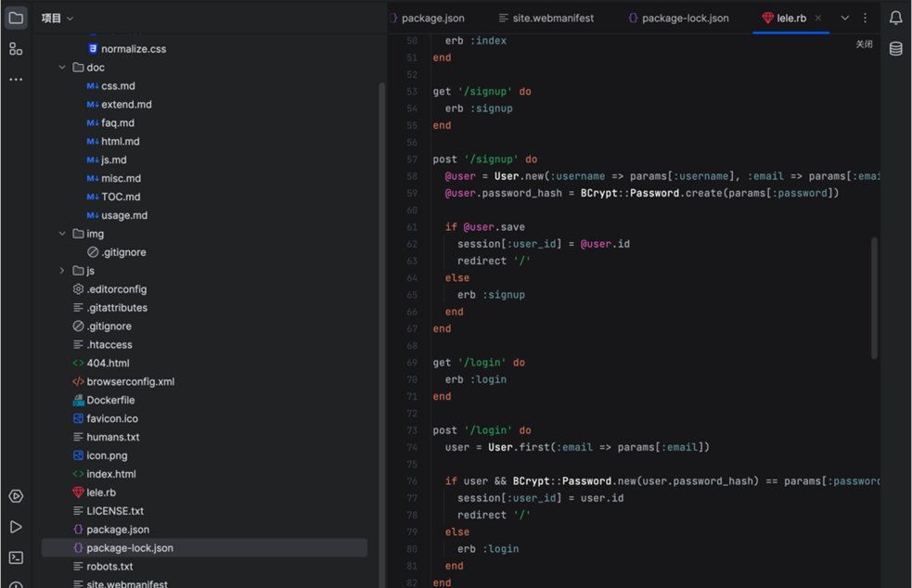This screenshot has width=912, height=588.
Task: Open browserconfig.xml in the project tree
Action: pos(130,381)
